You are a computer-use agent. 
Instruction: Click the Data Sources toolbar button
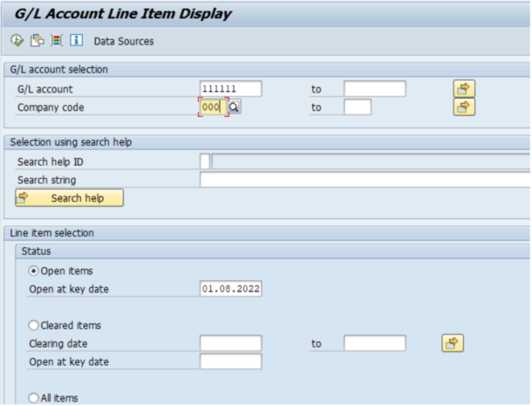(123, 41)
